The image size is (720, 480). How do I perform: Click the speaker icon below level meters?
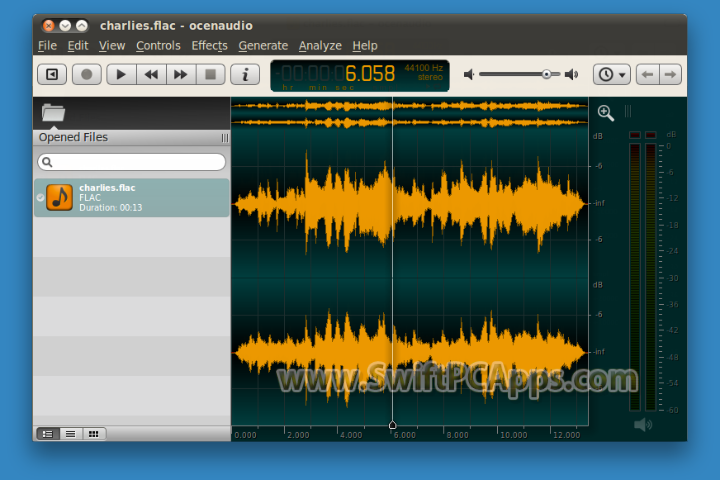(643, 425)
